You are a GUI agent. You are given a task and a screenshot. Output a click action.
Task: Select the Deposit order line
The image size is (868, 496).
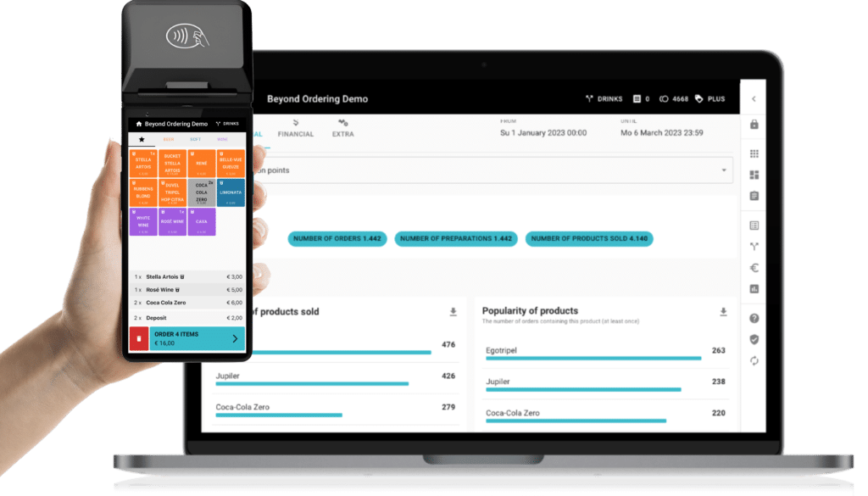(x=187, y=318)
